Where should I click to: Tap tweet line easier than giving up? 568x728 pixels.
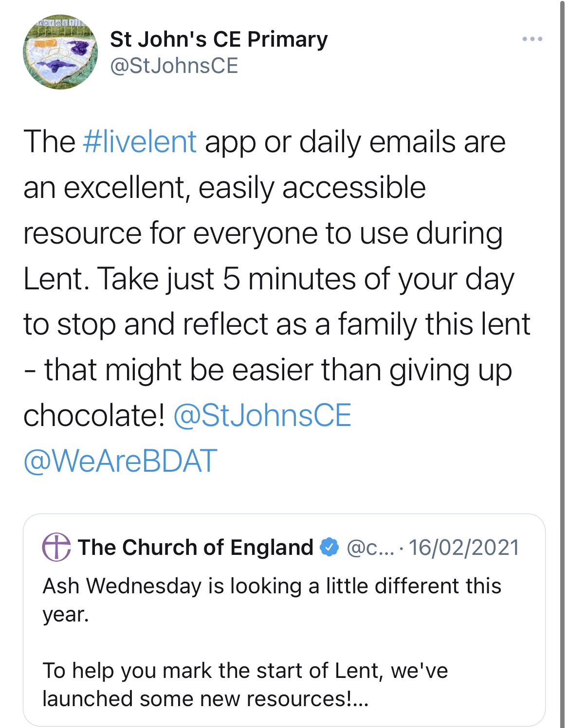click(268, 370)
